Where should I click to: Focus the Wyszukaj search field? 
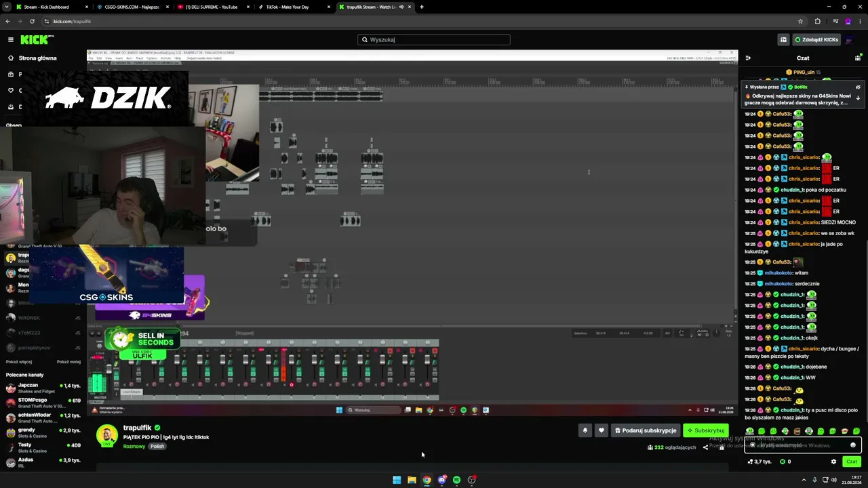click(x=434, y=40)
